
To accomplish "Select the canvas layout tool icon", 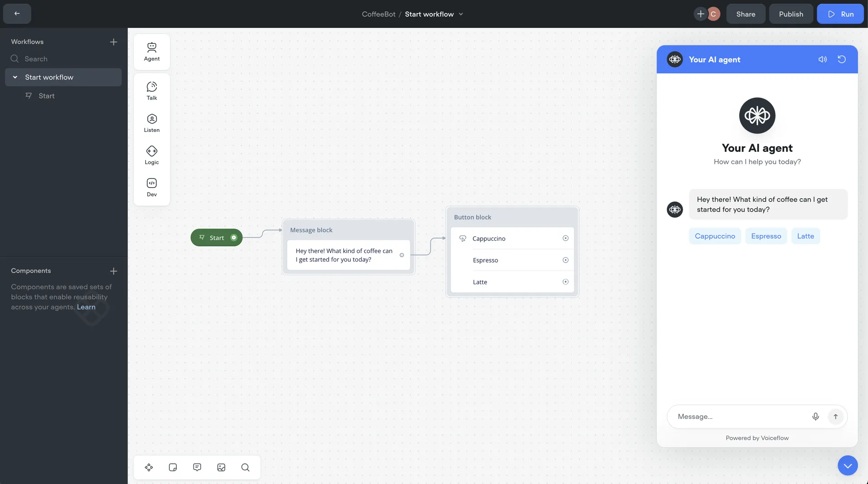I will point(149,467).
